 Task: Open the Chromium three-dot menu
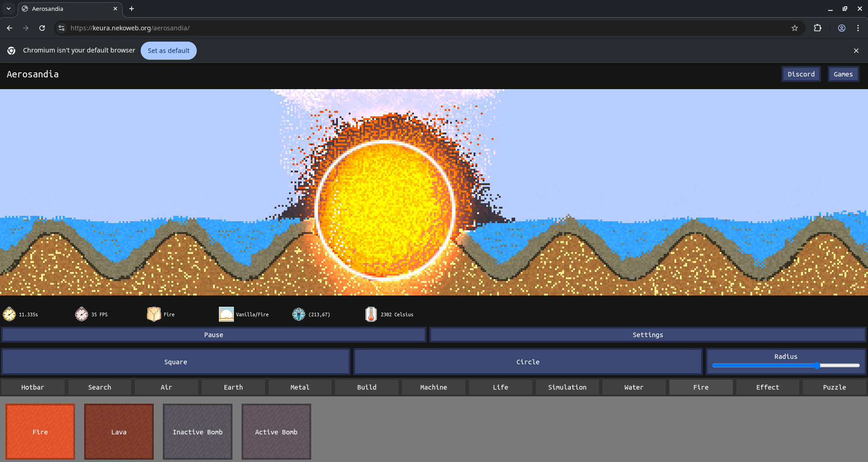858,28
